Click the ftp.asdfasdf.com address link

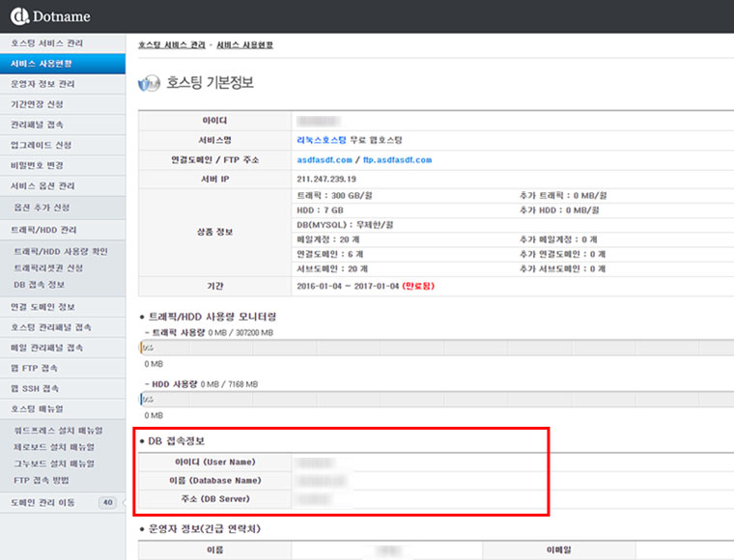(x=397, y=159)
